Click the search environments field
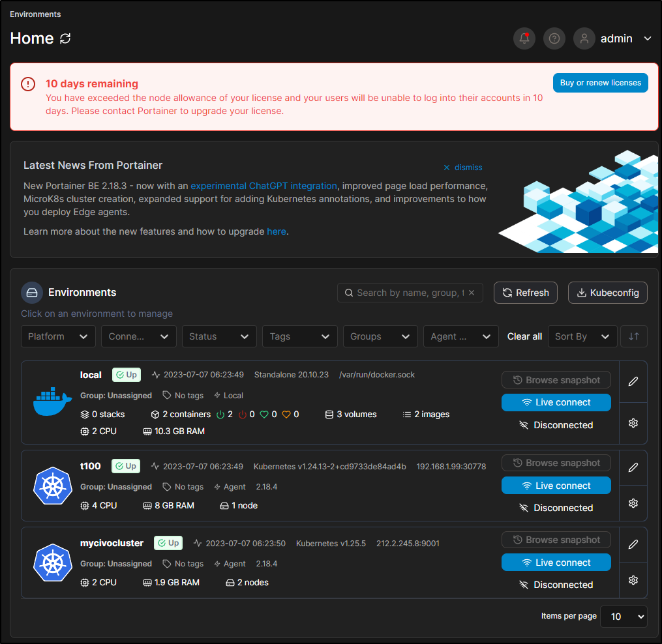The width and height of the screenshot is (662, 644). pyautogui.click(x=410, y=293)
